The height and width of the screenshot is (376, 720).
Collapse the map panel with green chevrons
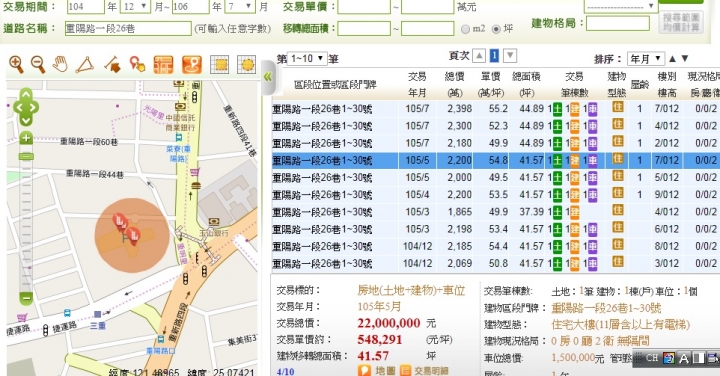pos(268,77)
